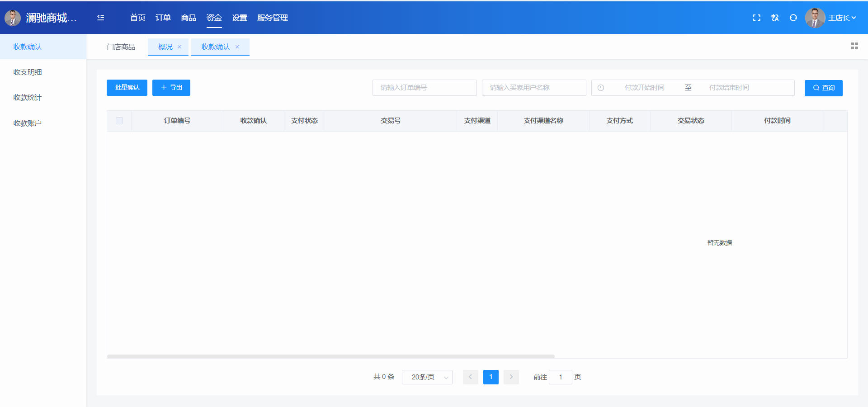
Task: Go to next page arrow
Action: coord(511,377)
